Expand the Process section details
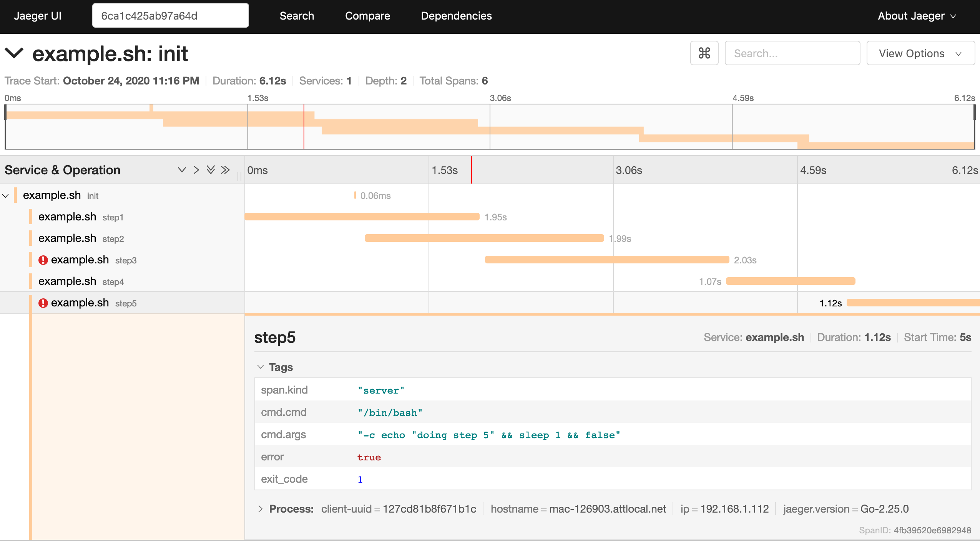 pos(262,508)
